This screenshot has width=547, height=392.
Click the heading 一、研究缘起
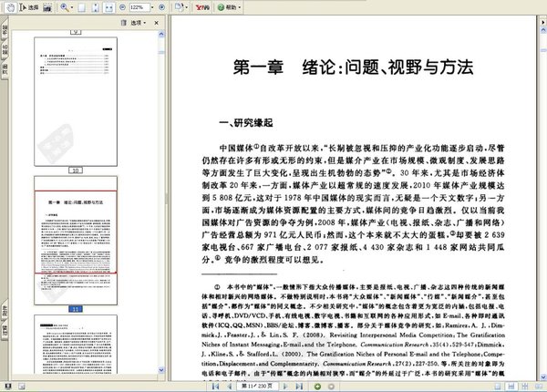245,123
